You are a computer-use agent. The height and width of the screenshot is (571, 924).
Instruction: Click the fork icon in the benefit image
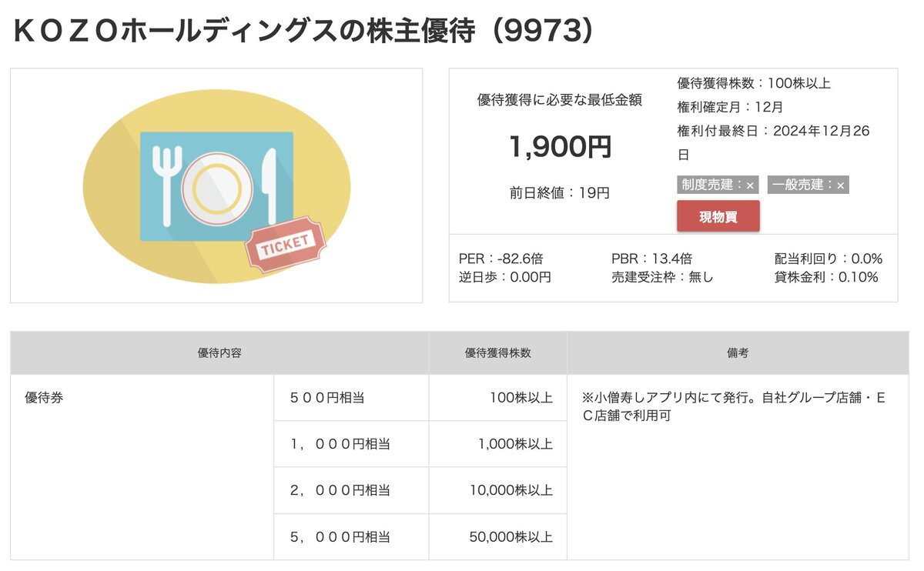(169, 185)
